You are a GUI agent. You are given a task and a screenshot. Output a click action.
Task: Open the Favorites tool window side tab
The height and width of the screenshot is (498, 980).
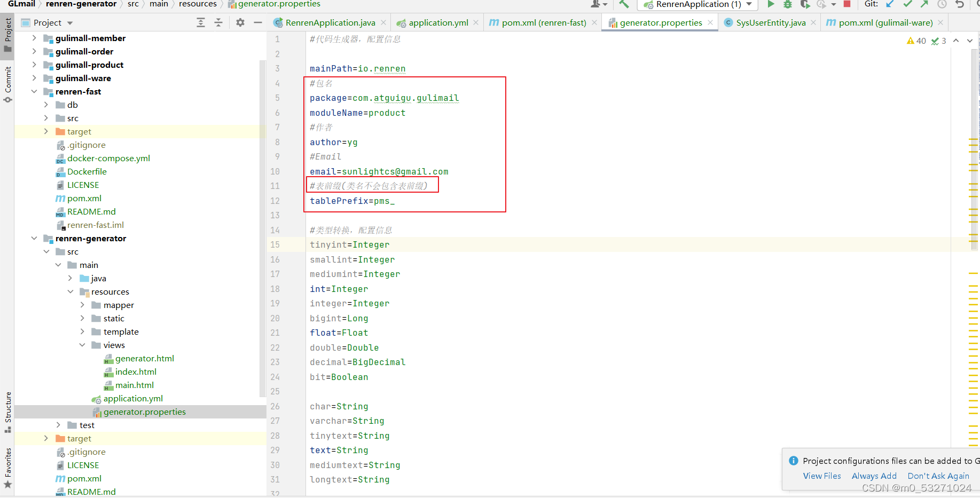(x=7, y=468)
